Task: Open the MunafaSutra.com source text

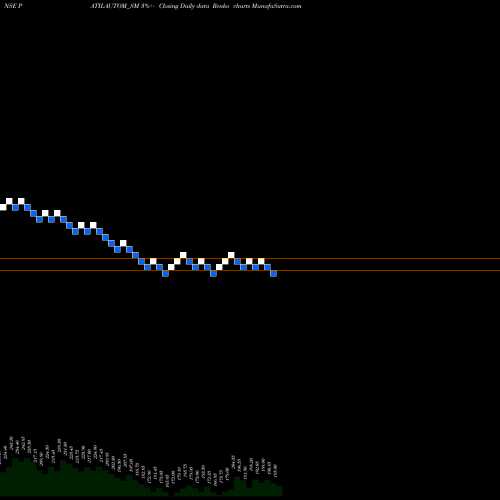Action: 276,6
